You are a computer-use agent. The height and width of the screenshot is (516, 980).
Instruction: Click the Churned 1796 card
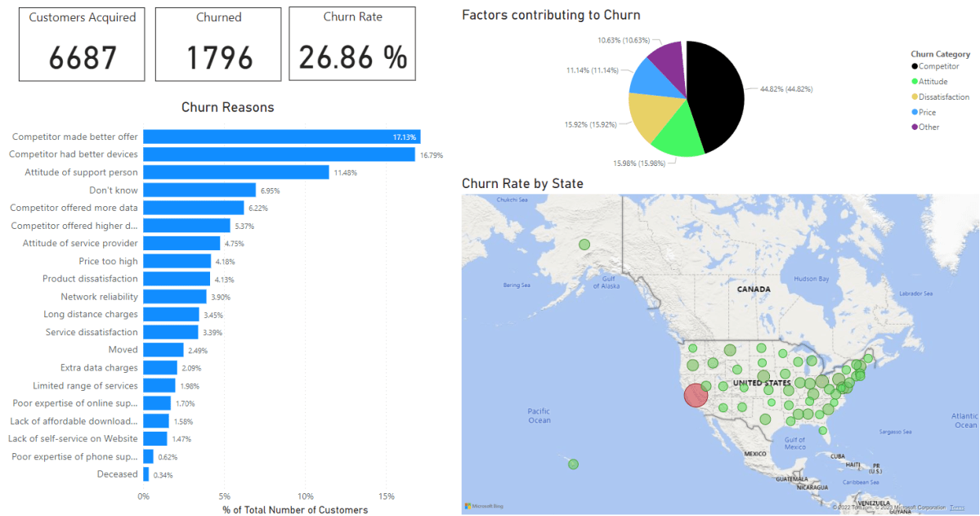218,44
